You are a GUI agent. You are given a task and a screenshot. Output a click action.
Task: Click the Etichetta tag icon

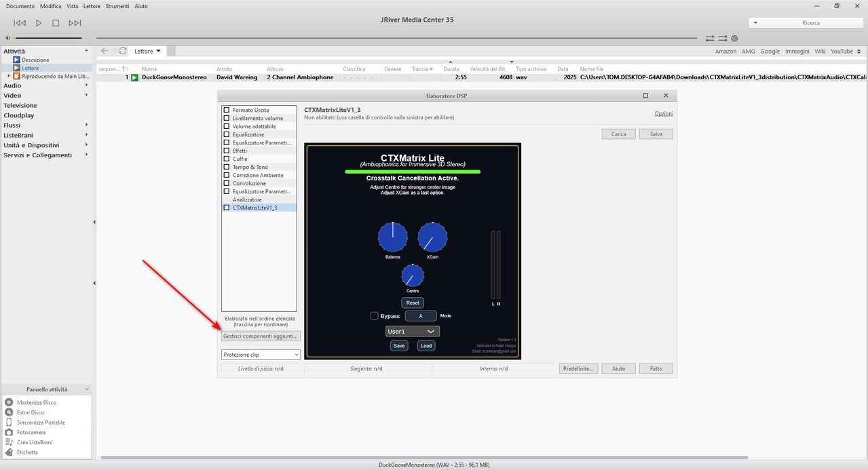10,452
